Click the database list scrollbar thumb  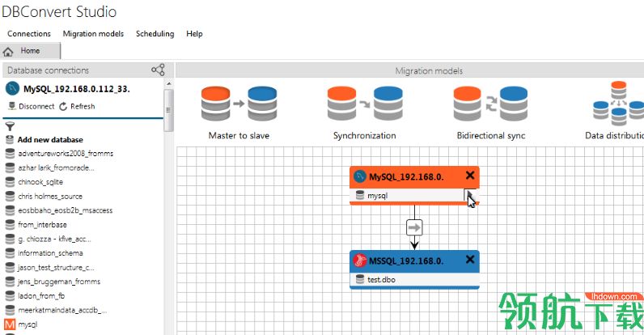pyautogui.click(x=168, y=110)
